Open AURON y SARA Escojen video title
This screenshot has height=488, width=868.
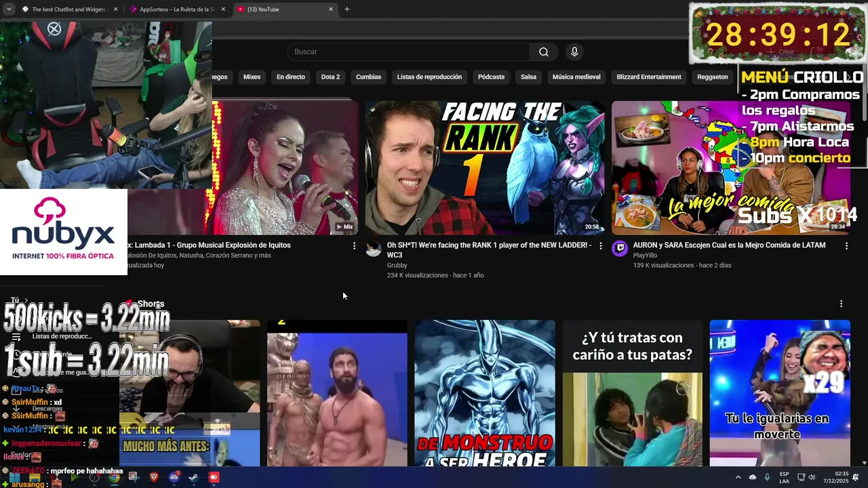click(729, 245)
